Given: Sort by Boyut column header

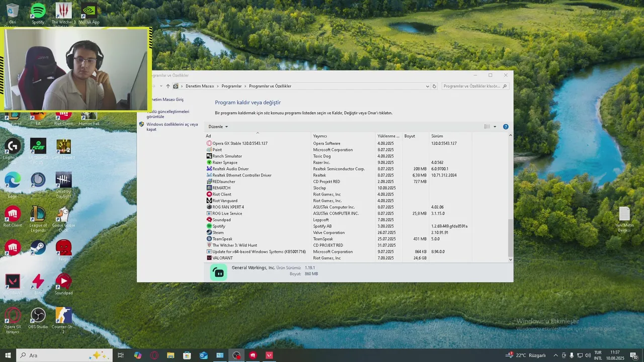Looking at the screenshot, I should [416, 136].
